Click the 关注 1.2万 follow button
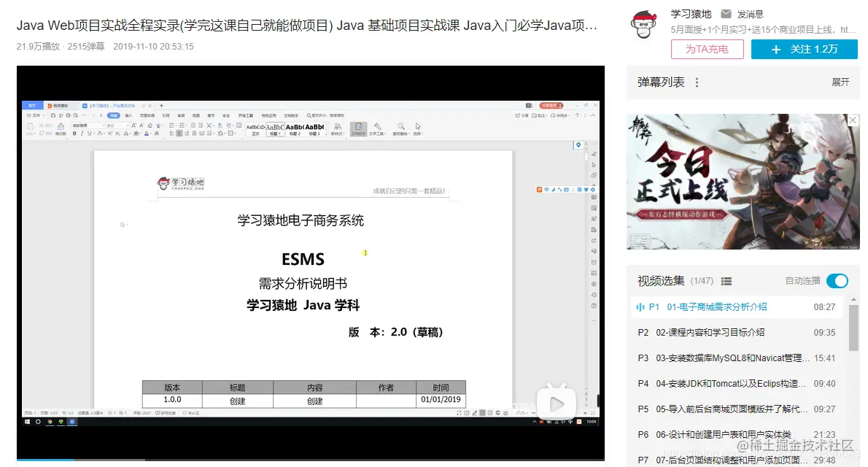The image size is (868, 467). [805, 50]
